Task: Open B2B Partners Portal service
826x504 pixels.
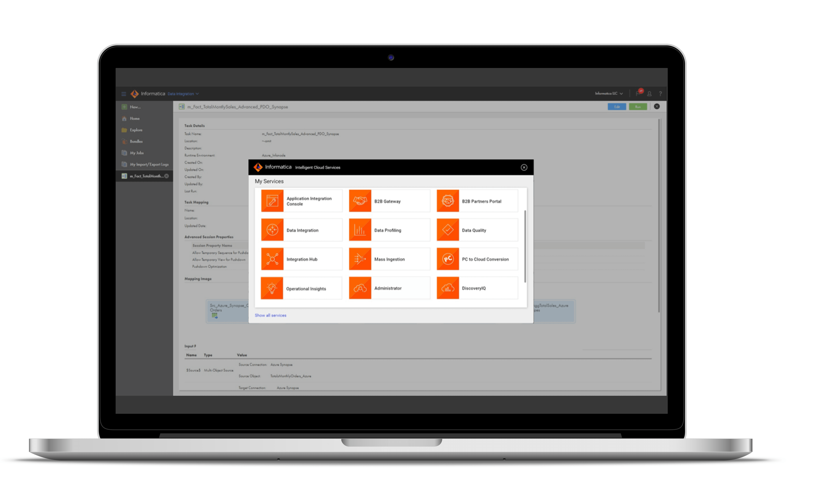Action: coord(480,200)
